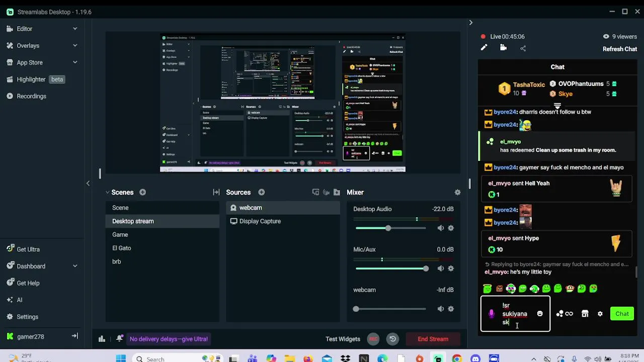Adjust the Desktop Audio volume slider
This screenshot has height=362, width=644.
point(390,228)
